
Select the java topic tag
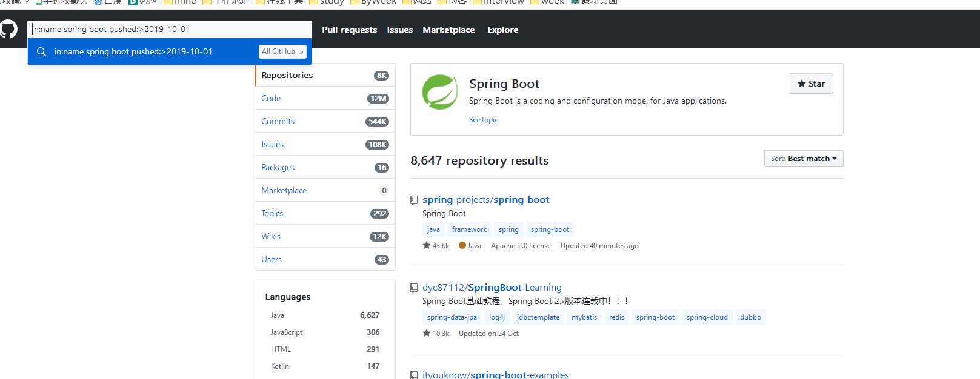(433, 229)
